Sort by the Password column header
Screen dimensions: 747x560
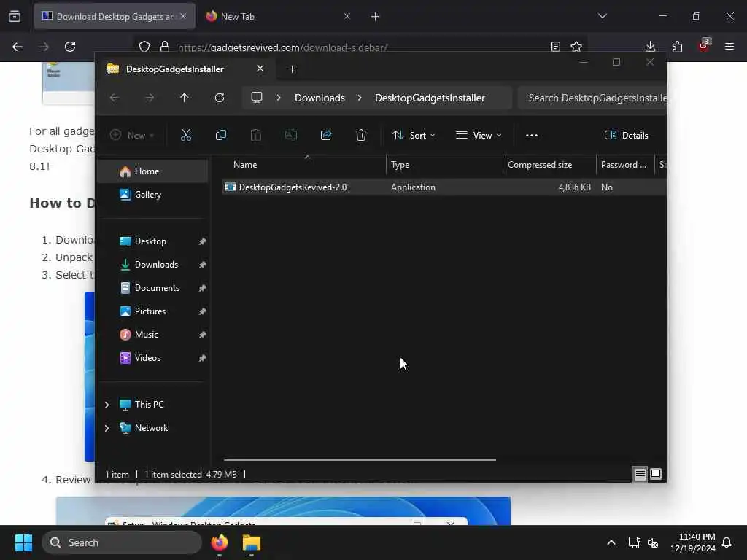[x=625, y=165]
